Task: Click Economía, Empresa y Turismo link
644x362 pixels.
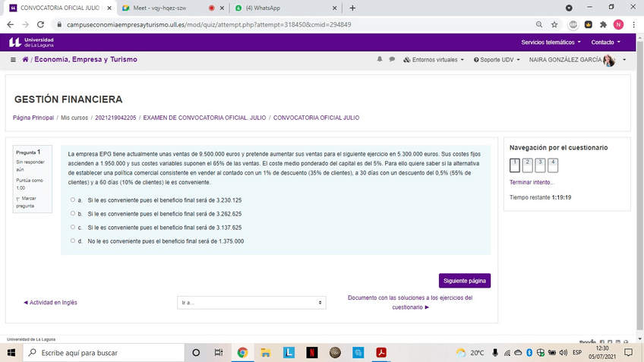Action: point(86,59)
